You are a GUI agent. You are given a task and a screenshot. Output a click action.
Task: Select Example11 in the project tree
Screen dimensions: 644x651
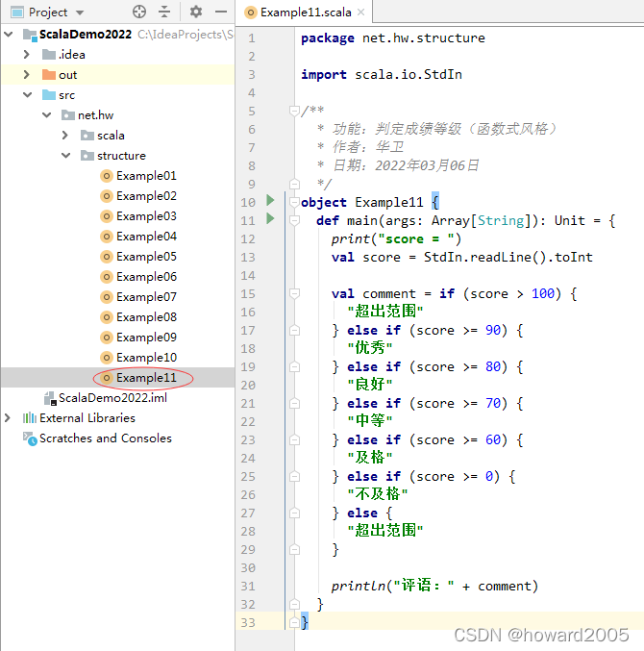pos(138,377)
